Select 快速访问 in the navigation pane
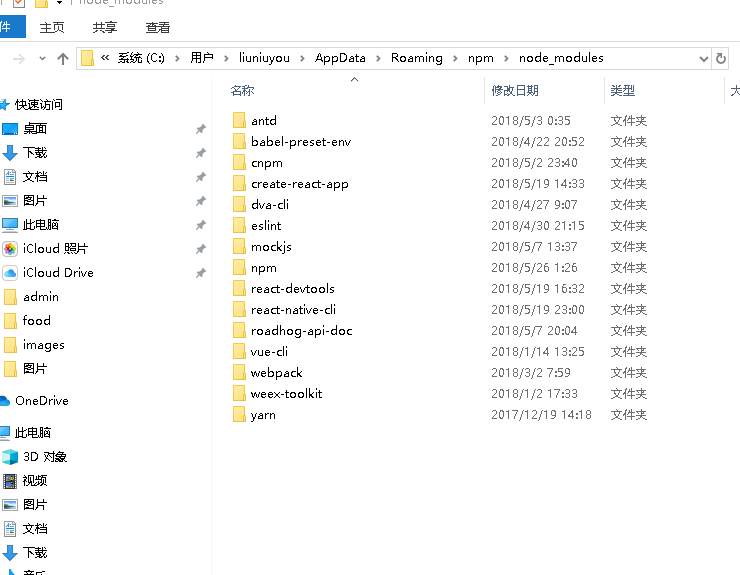The image size is (740, 575). (39, 104)
